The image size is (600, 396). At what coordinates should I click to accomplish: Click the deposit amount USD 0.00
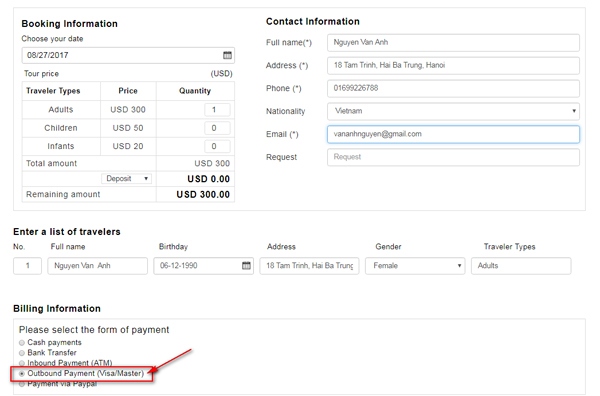pos(209,179)
